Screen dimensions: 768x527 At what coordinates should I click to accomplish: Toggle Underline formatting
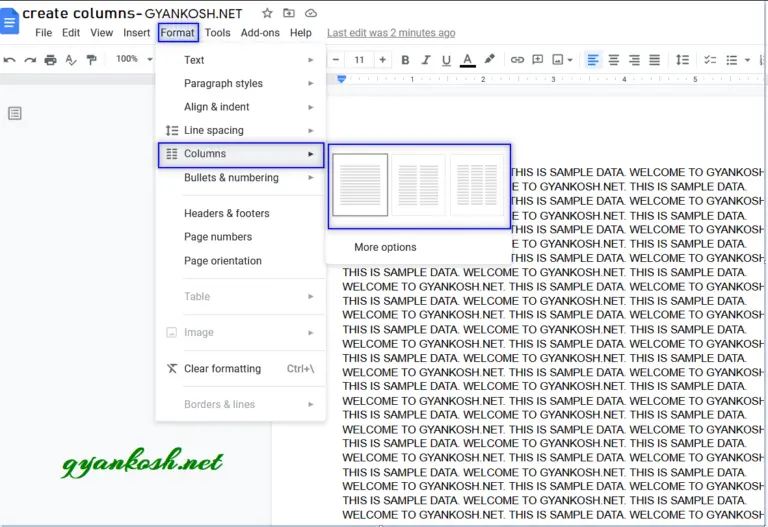[x=446, y=60]
